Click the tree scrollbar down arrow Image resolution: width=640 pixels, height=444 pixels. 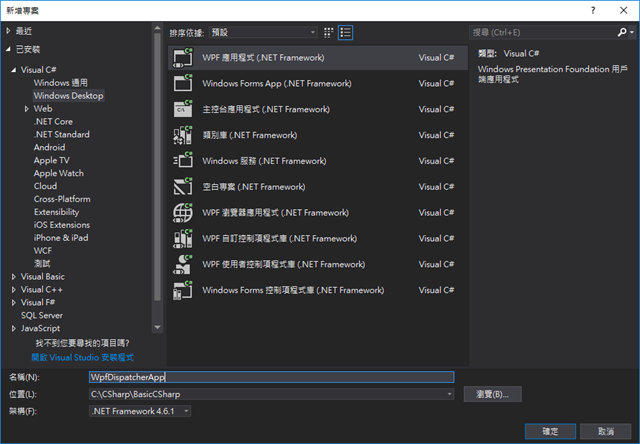click(158, 327)
